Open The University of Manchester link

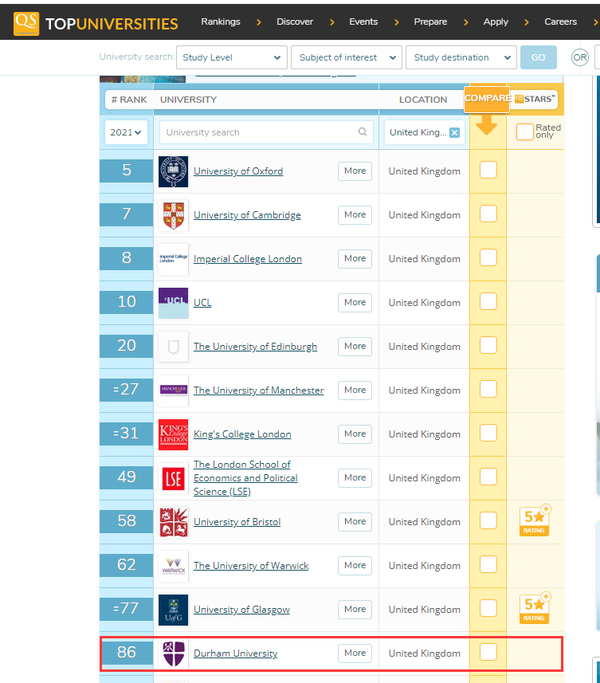coord(258,390)
